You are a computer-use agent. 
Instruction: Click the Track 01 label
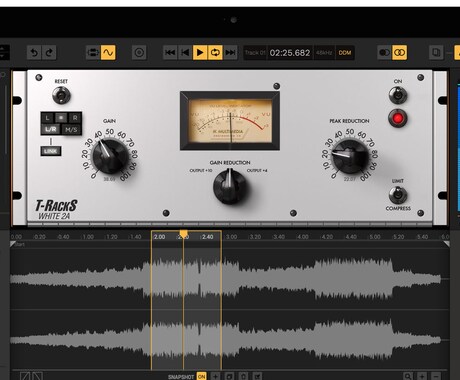(255, 53)
